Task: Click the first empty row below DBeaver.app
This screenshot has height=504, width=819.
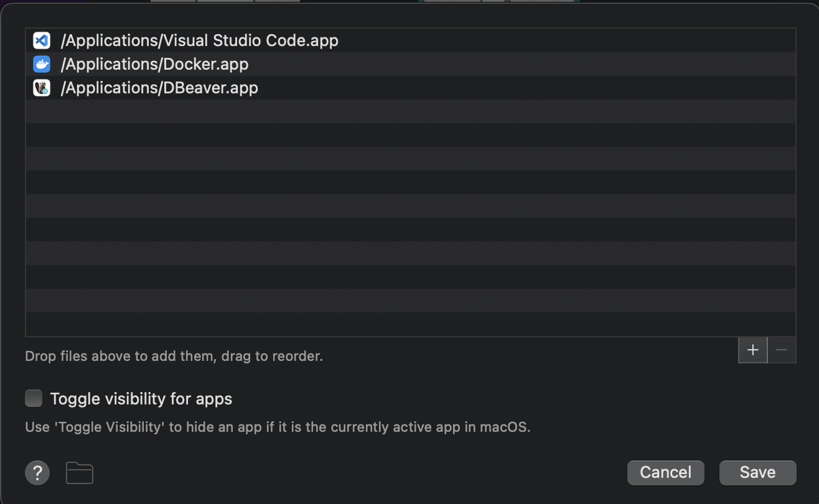Action: (411, 111)
